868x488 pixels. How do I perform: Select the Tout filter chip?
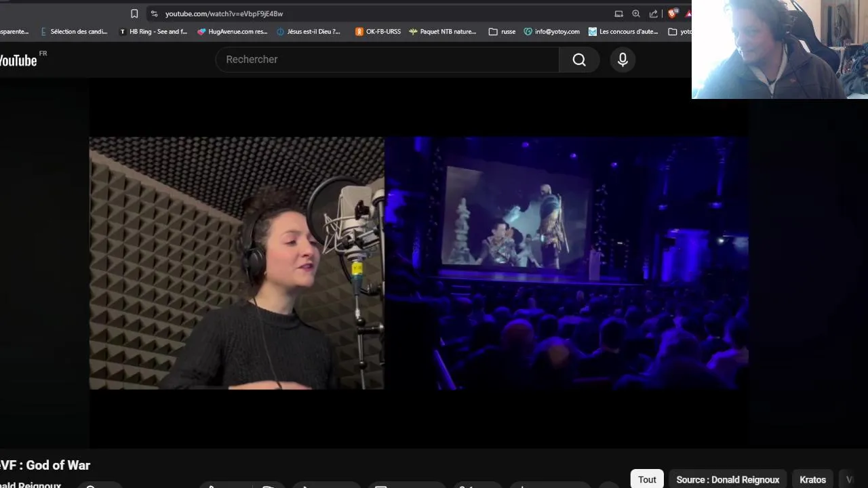(x=647, y=479)
